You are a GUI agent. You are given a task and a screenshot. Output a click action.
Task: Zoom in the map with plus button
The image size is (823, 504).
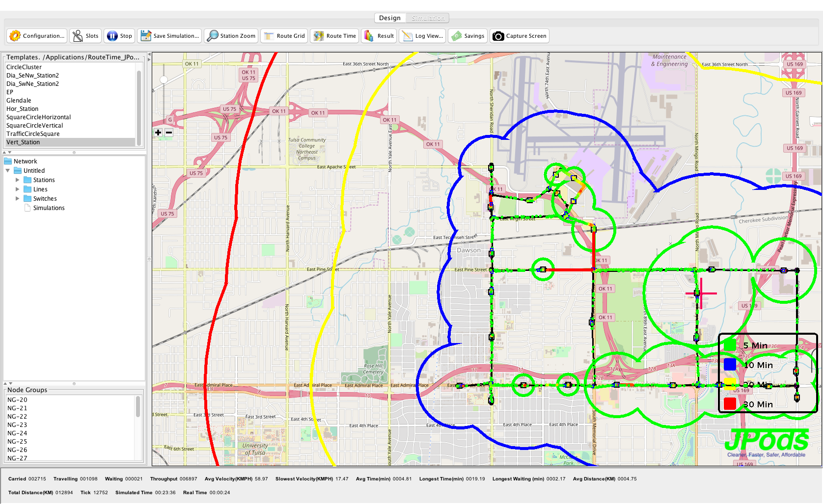[158, 133]
